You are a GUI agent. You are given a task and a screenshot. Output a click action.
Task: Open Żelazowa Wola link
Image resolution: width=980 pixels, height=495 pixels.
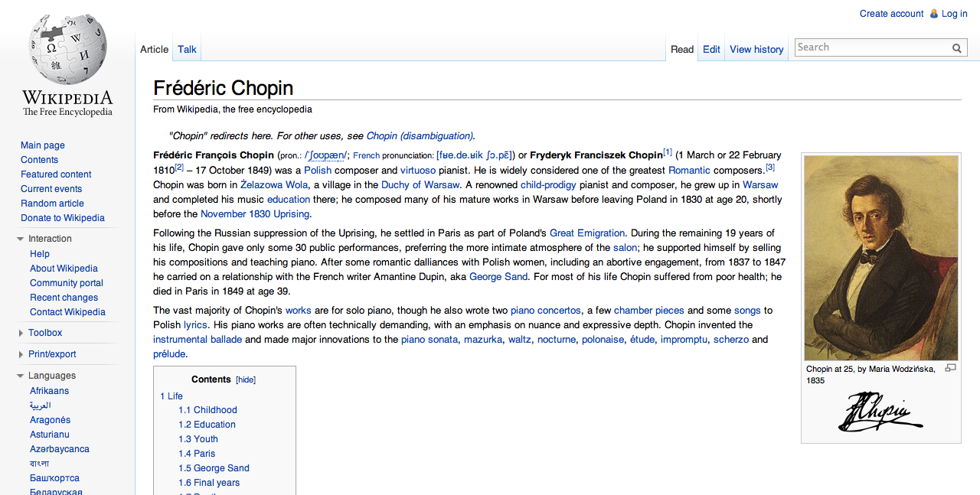coord(274,185)
